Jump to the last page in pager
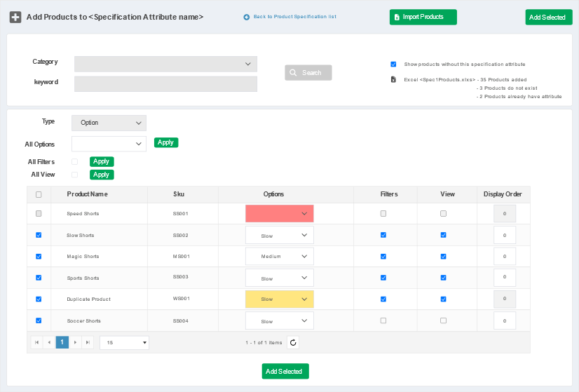579x392 pixels. [x=88, y=343]
